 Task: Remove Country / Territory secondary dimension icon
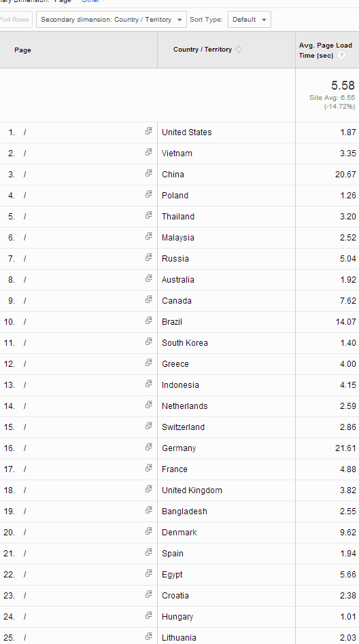(x=238, y=50)
